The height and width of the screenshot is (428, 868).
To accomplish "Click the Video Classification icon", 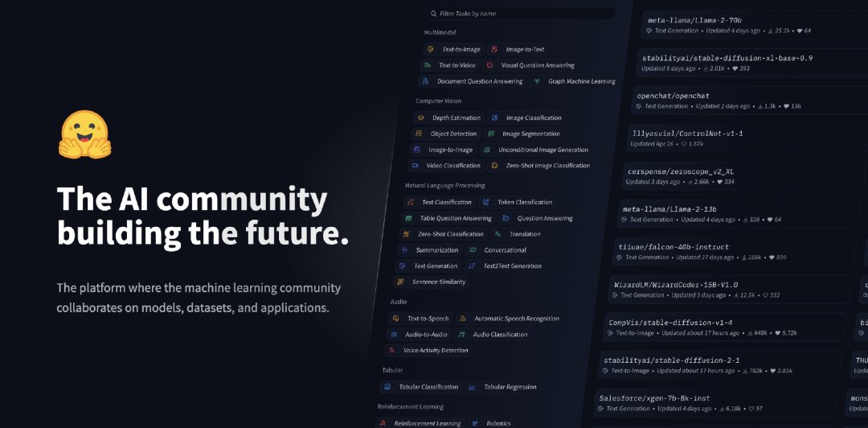I will 416,166.
